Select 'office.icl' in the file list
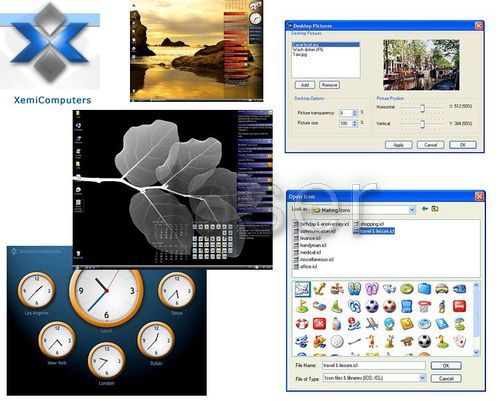This screenshot has width=500, height=401. [305, 267]
